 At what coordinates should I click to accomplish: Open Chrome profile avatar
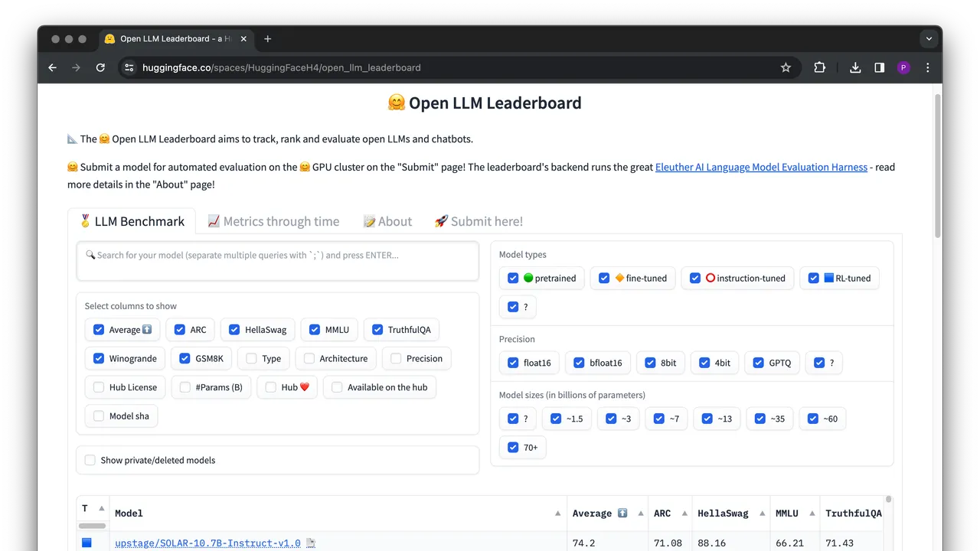tap(903, 67)
